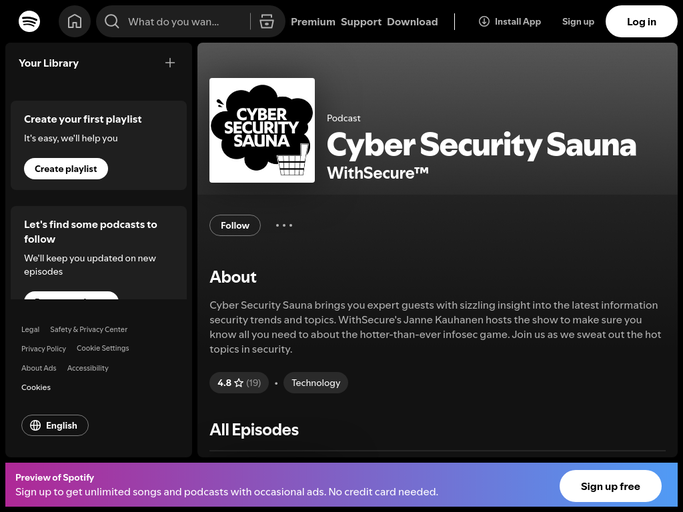Screen dimensions: 683x512
Task: Open Support in top navigation
Action: click(361, 22)
